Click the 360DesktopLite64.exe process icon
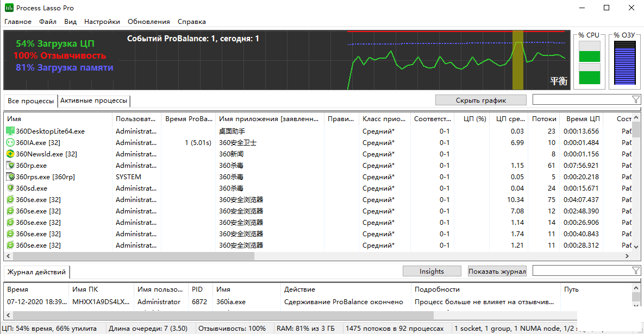The height and width of the screenshot is (334, 644). coord(10,131)
